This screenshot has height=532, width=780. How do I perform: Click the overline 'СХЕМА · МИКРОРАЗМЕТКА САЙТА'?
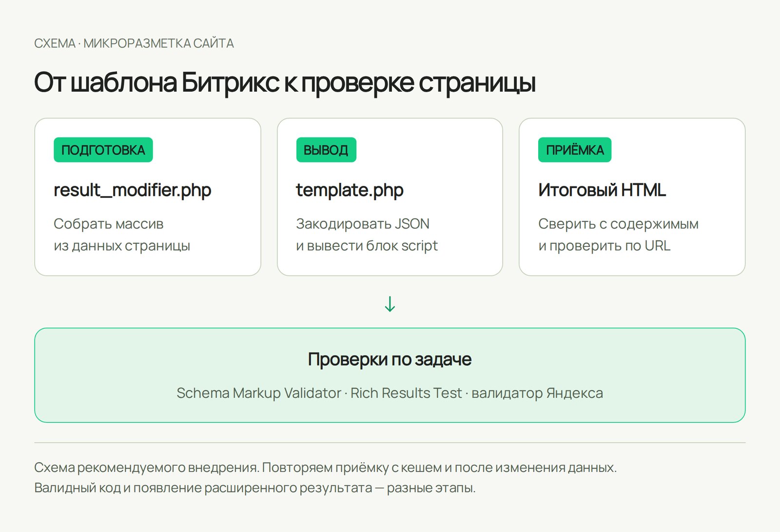coord(134,43)
